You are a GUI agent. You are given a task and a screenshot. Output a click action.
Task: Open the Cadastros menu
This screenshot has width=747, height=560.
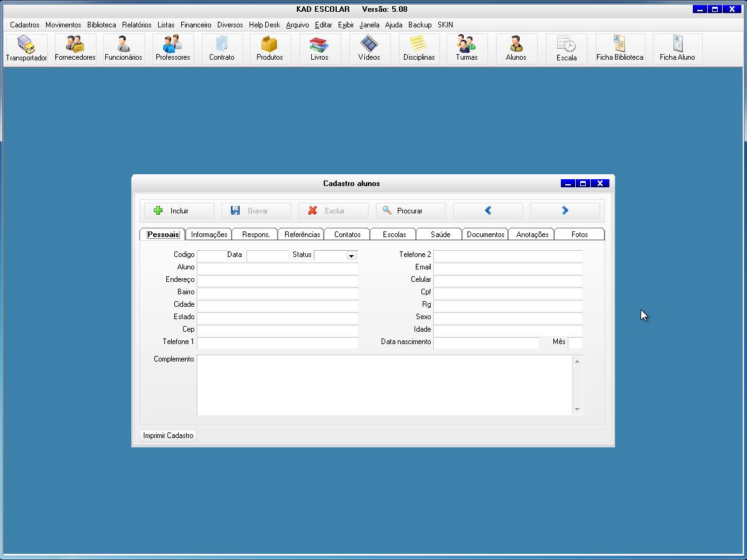25,25
